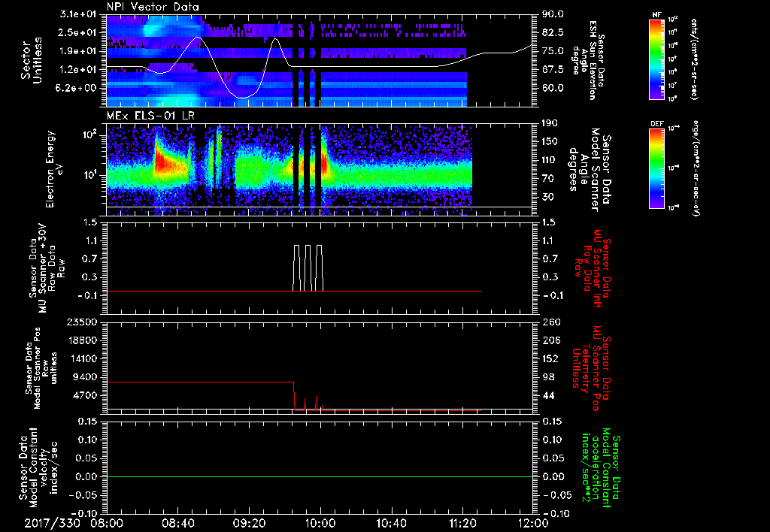Click the red 'MU Scanner Pos Telemetry' axis title
Image resolution: width=770 pixels, height=532 pixels.
coord(591,368)
